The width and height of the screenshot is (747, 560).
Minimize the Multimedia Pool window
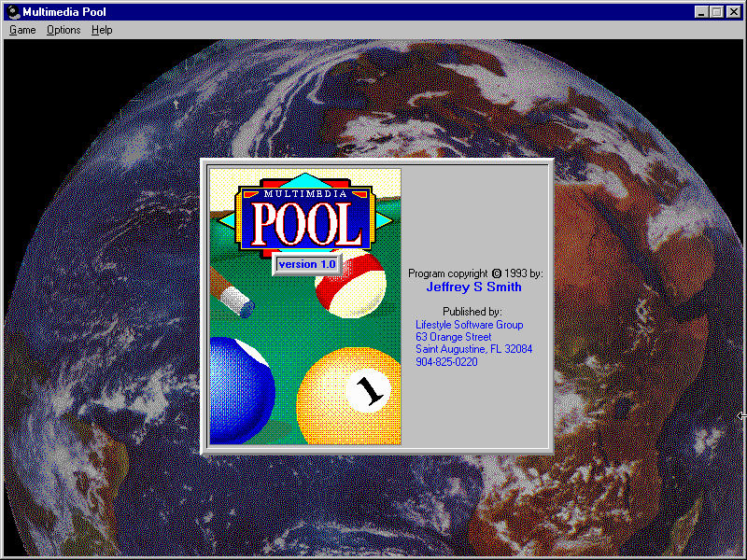[701, 12]
